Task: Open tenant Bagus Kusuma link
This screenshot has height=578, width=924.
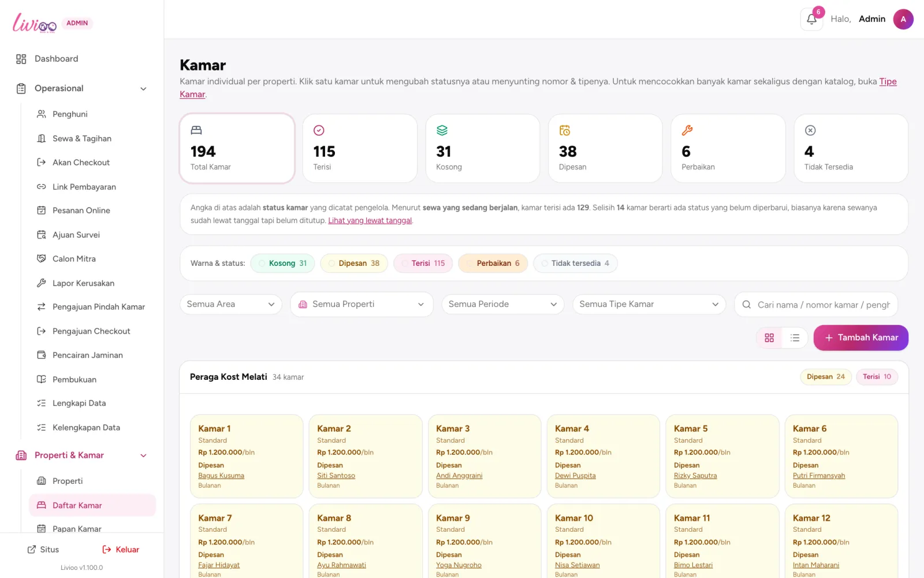Action: [221, 476]
